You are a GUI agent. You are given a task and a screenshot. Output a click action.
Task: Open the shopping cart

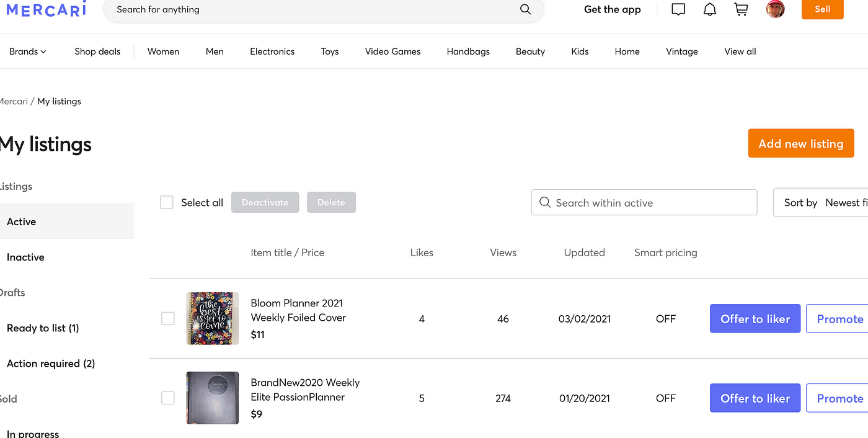coord(741,9)
